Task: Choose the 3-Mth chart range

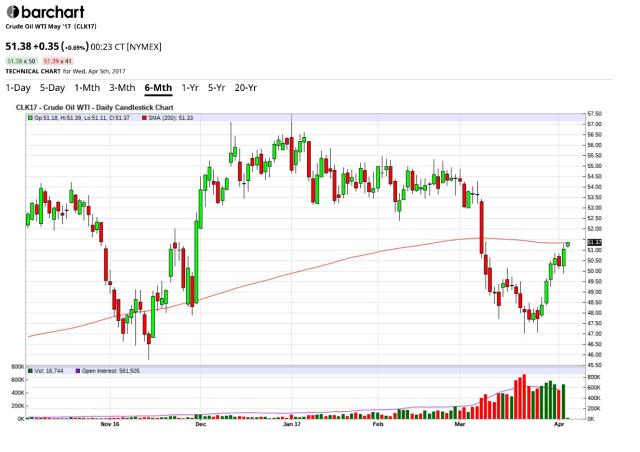Action: (123, 87)
